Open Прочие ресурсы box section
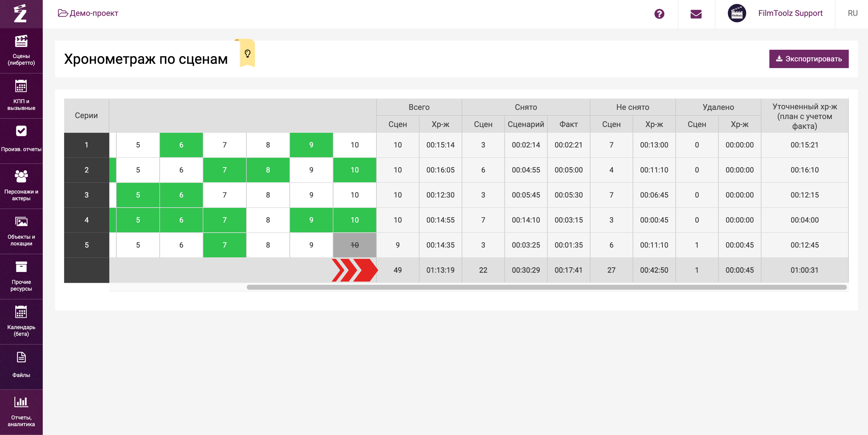The width and height of the screenshot is (868, 435). point(21,276)
